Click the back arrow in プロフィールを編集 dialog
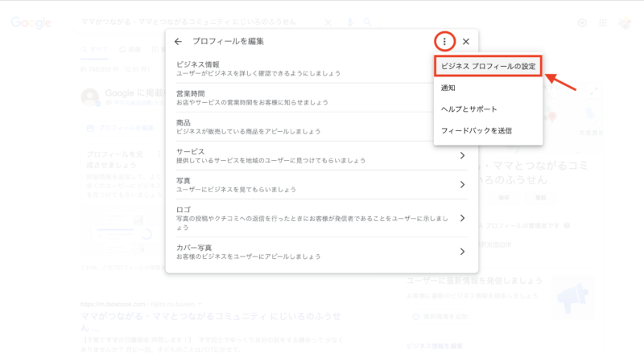 [x=178, y=42]
